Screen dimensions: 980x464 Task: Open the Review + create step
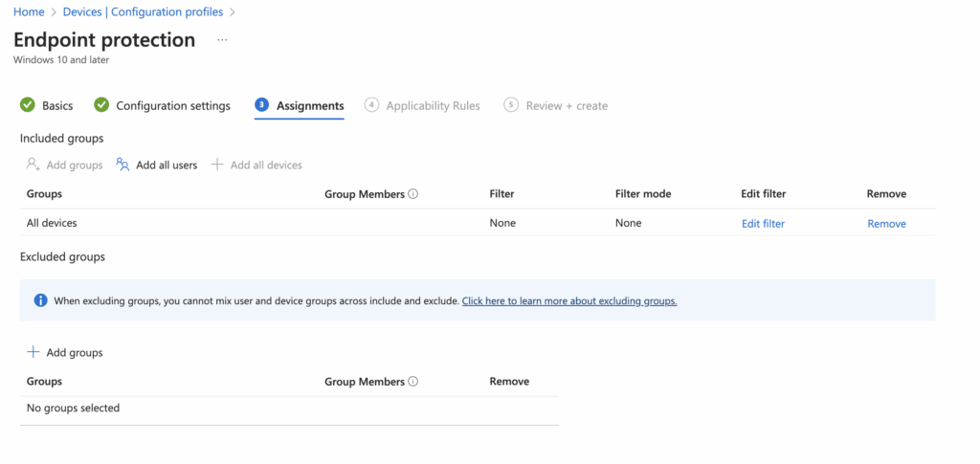click(567, 105)
